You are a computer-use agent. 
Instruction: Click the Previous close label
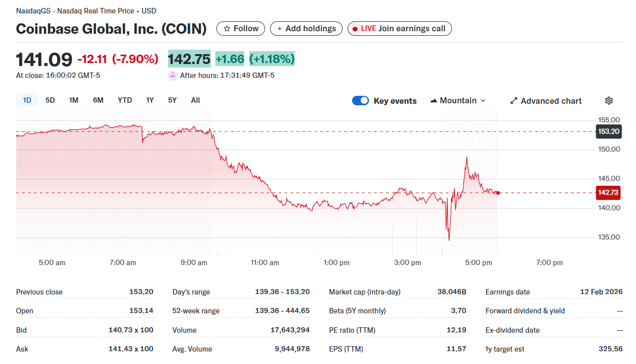39,292
